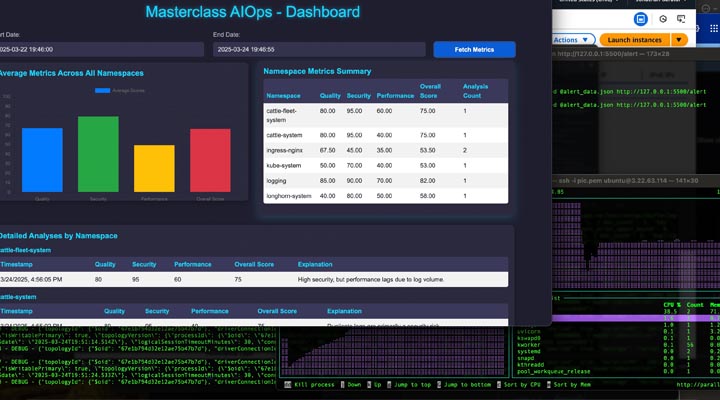The height and width of the screenshot is (400, 720).
Task: Select pool_workqueue_release process in terminal list
Action: pos(554,372)
